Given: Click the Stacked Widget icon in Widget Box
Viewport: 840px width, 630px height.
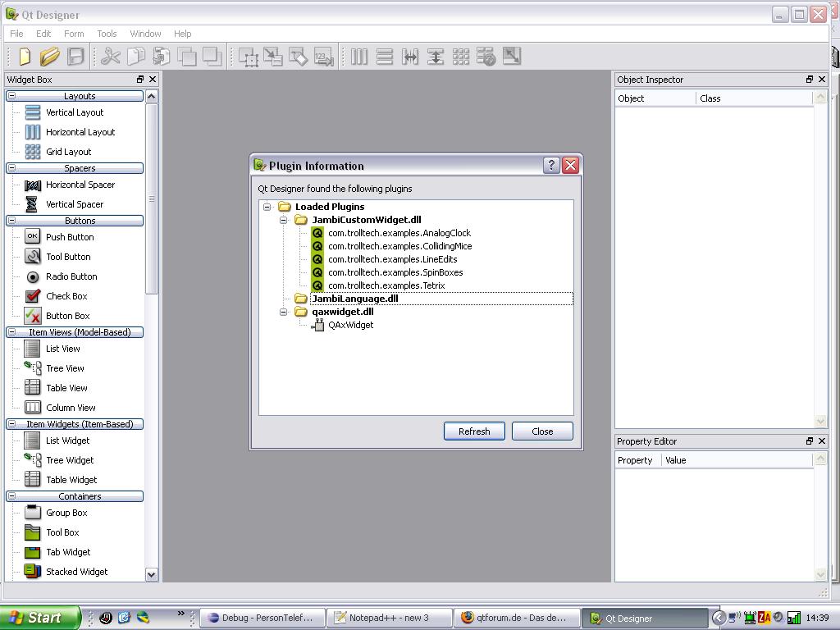Looking at the screenshot, I should [x=32, y=572].
